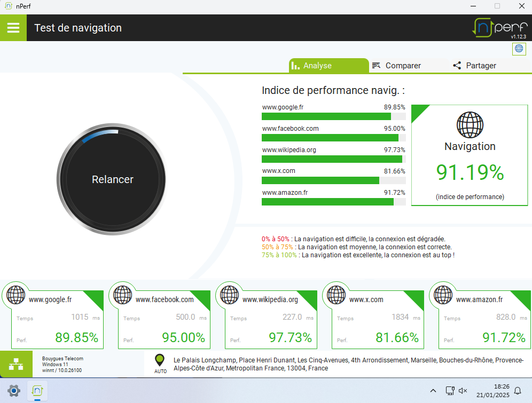Screen dimensions: 532x403
Task: Open the network tray icon
Action: coord(450,391)
